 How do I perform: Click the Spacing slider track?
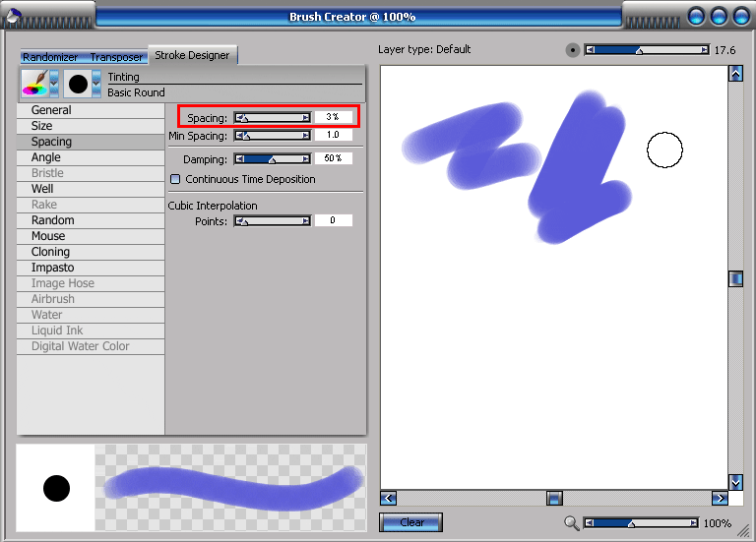tap(273, 118)
